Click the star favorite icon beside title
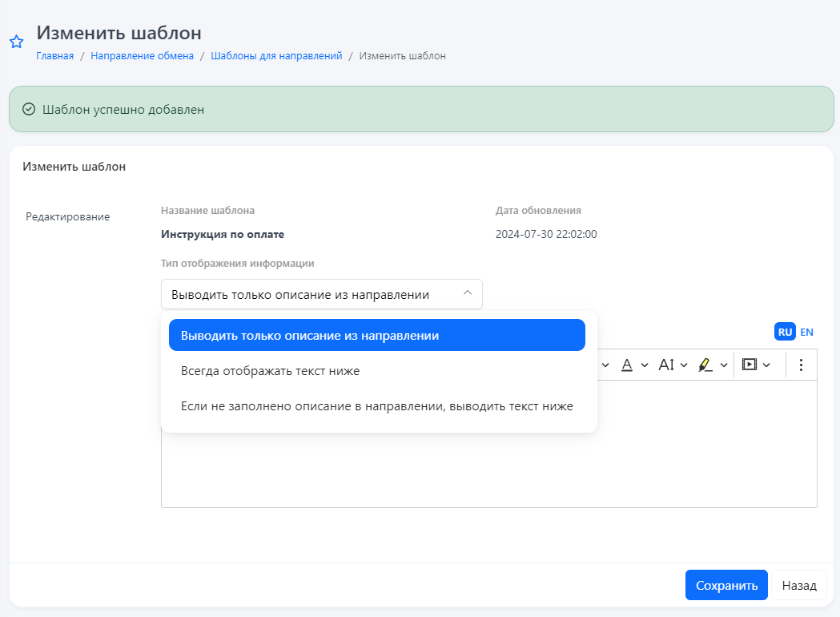 coord(16,42)
